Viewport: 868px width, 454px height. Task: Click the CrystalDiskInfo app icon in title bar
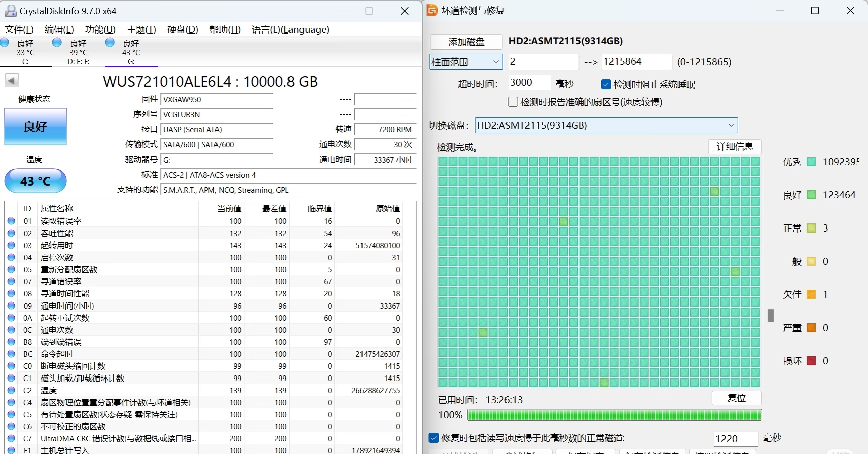click(x=10, y=10)
